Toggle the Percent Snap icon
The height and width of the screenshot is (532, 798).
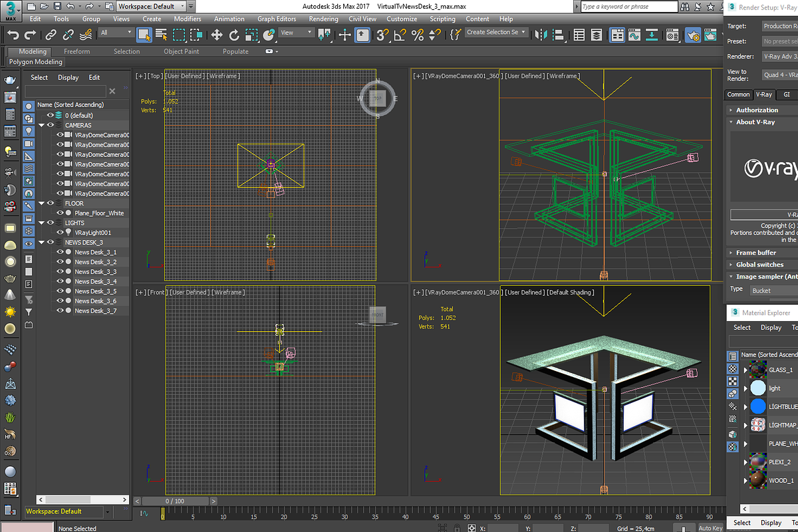(418, 35)
